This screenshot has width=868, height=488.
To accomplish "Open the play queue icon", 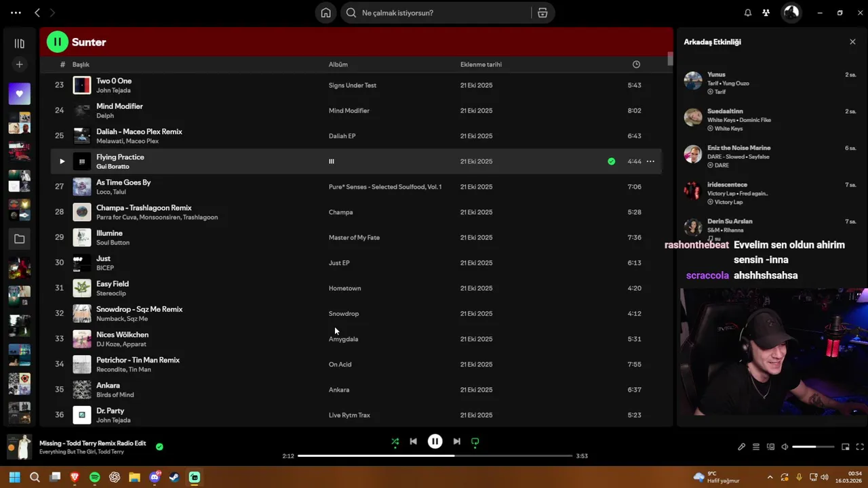I will tap(756, 447).
